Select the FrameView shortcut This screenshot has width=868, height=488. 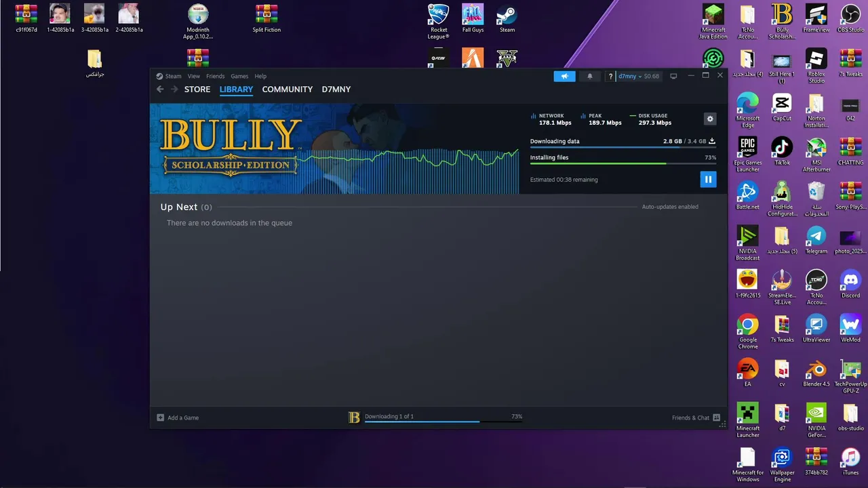816,18
